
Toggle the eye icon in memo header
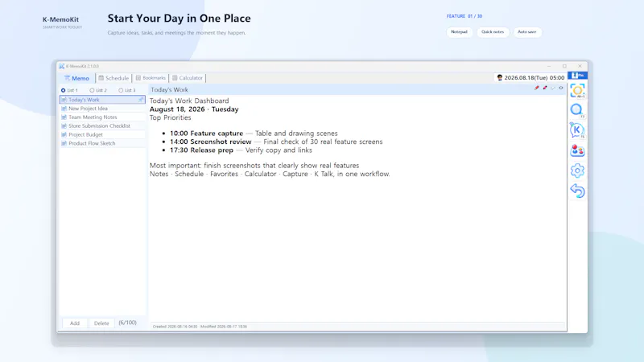click(x=560, y=88)
